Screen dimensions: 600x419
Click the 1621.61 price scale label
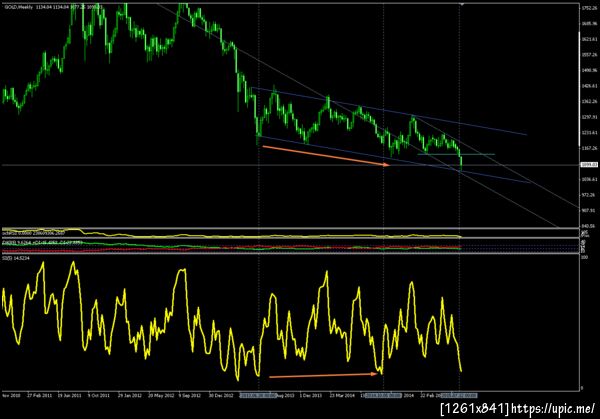pos(589,39)
